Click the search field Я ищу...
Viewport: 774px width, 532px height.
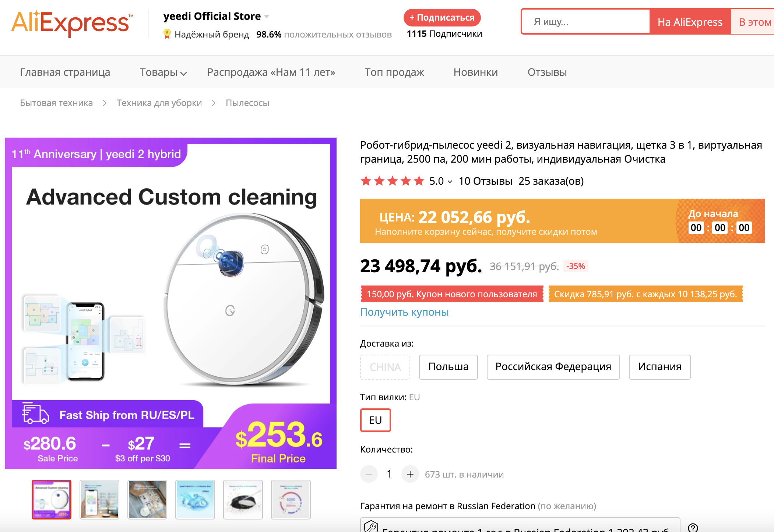click(x=585, y=22)
